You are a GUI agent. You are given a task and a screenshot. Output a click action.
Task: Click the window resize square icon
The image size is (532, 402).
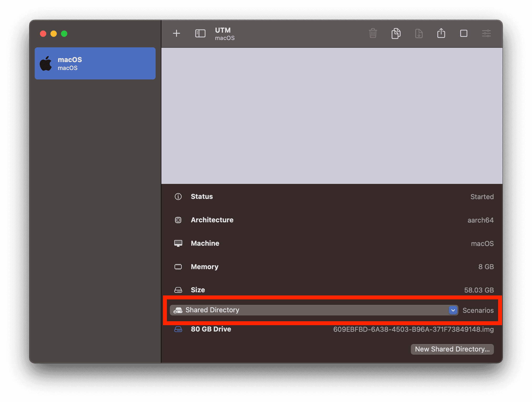464,33
